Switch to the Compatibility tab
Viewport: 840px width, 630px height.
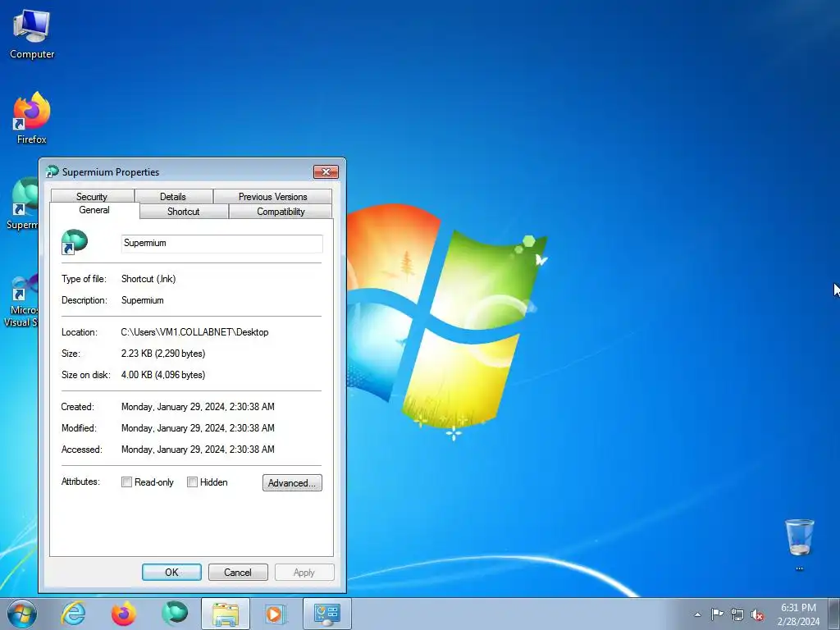coord(281,212)
